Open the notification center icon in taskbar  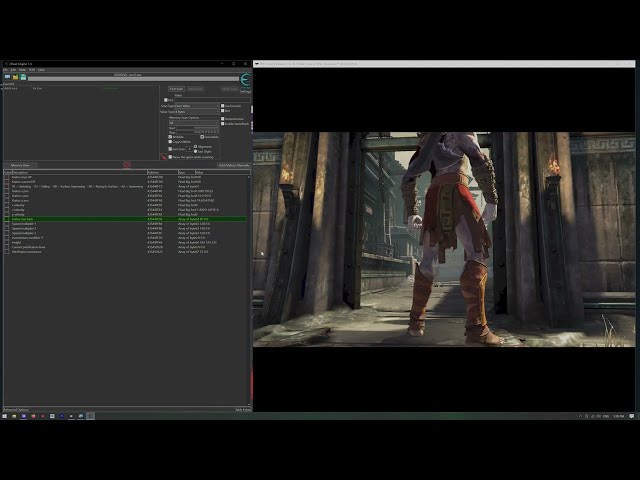(631, 416)
